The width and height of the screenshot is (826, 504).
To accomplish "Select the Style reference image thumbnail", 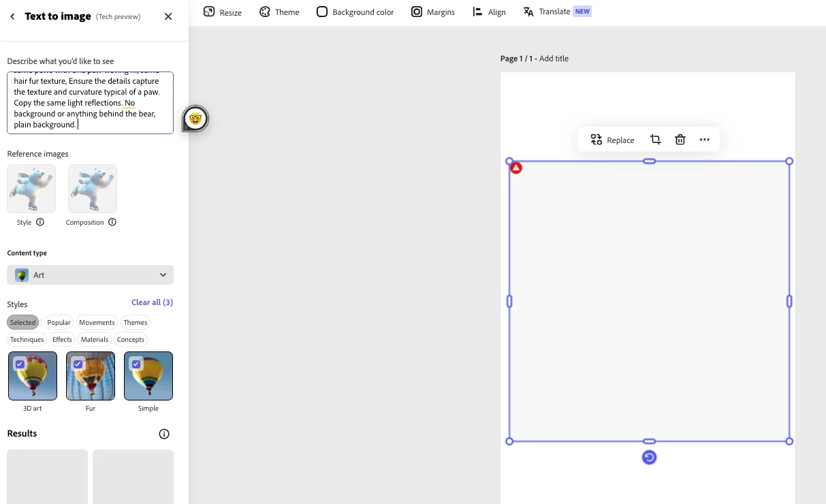I will pos(31,189).
